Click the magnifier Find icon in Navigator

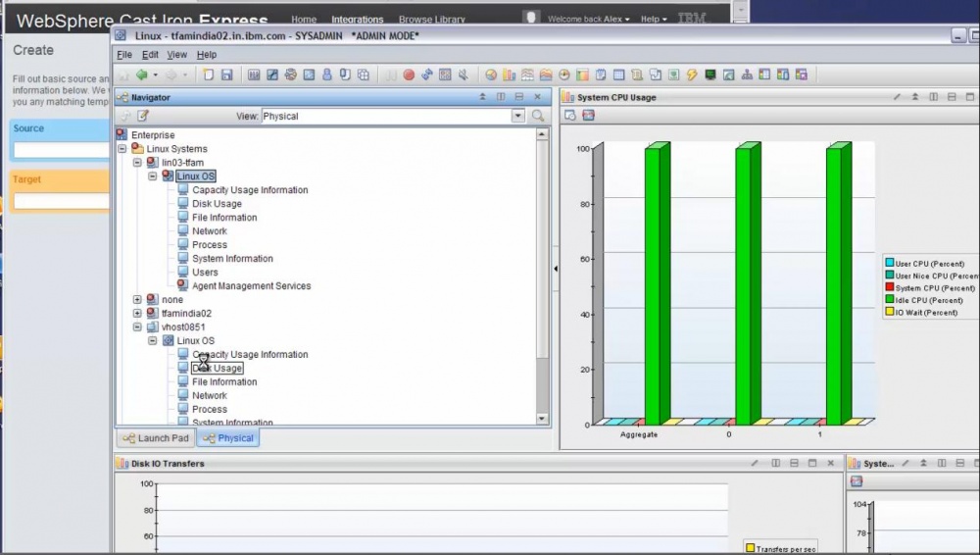coord(537,116)
